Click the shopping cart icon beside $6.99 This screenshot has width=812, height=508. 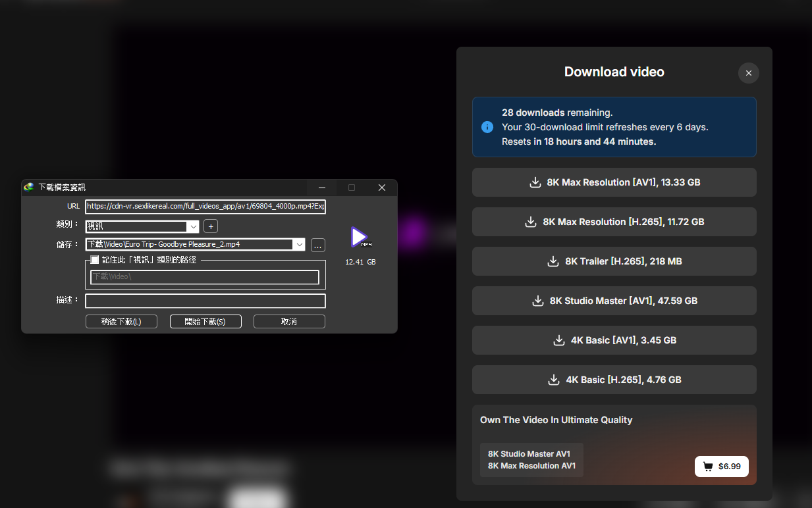tap(708, 467)
